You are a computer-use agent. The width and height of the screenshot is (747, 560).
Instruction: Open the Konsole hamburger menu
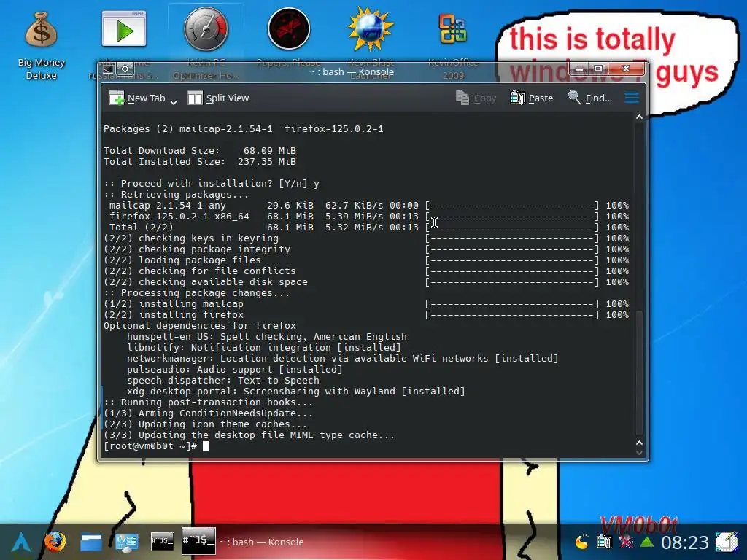(x=632, y=98)
